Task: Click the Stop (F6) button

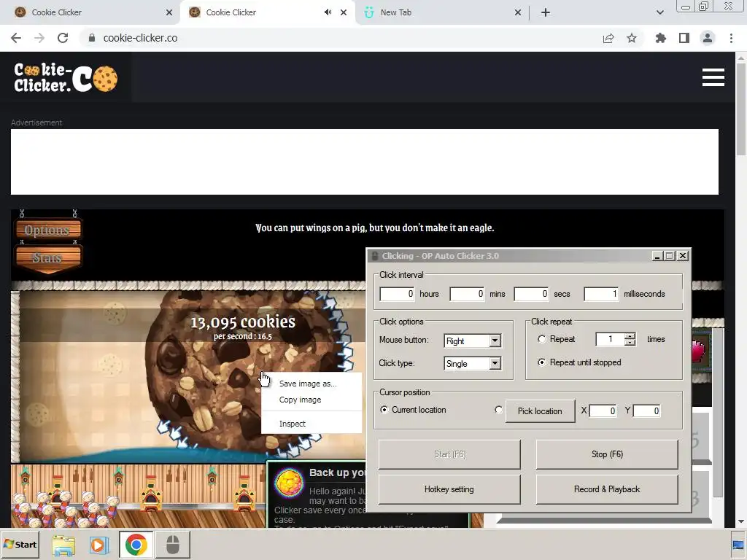Action: [607, 454]
